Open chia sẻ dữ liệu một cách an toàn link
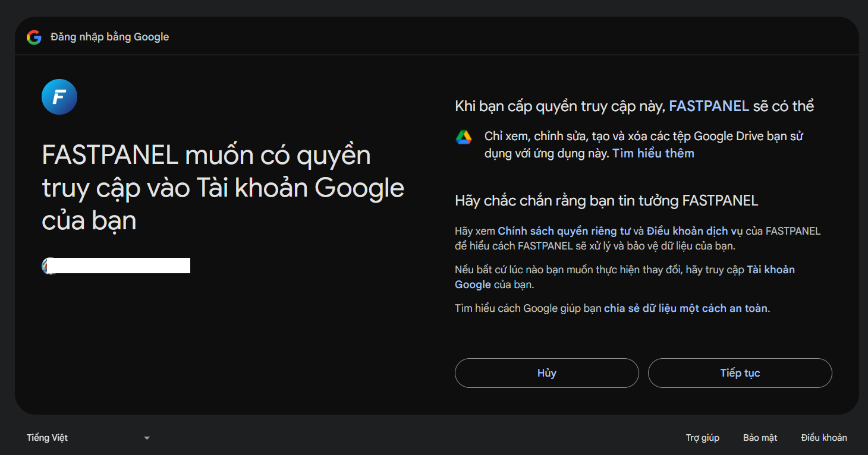Screen dimensions: 868x455 pos(685,308)
